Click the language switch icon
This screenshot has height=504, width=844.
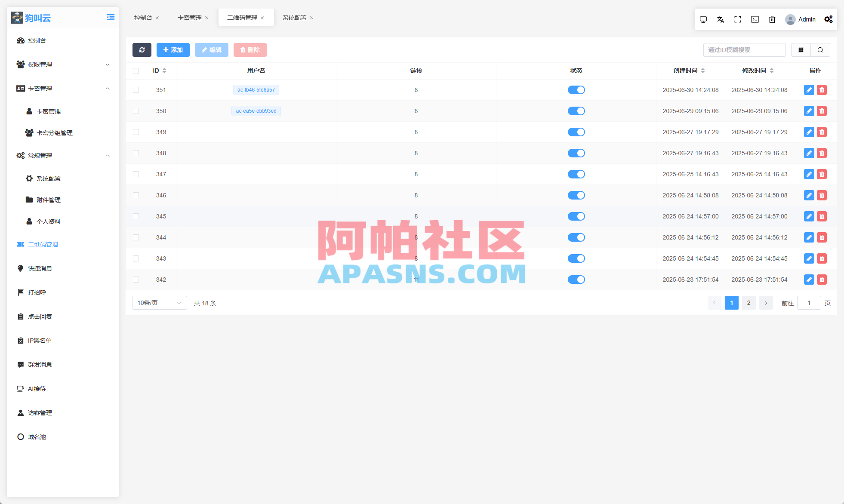(721, 19)
